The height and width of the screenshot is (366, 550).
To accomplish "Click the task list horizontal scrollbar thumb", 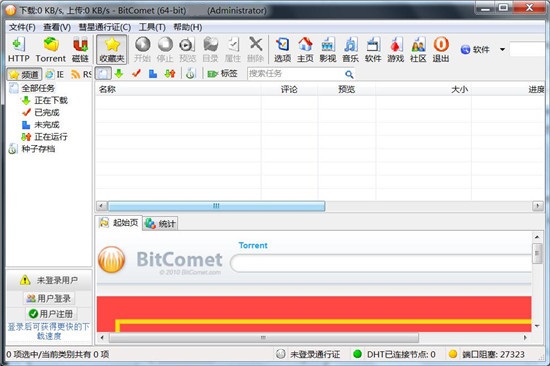I will pyautogui.click(x=216, y=206).
